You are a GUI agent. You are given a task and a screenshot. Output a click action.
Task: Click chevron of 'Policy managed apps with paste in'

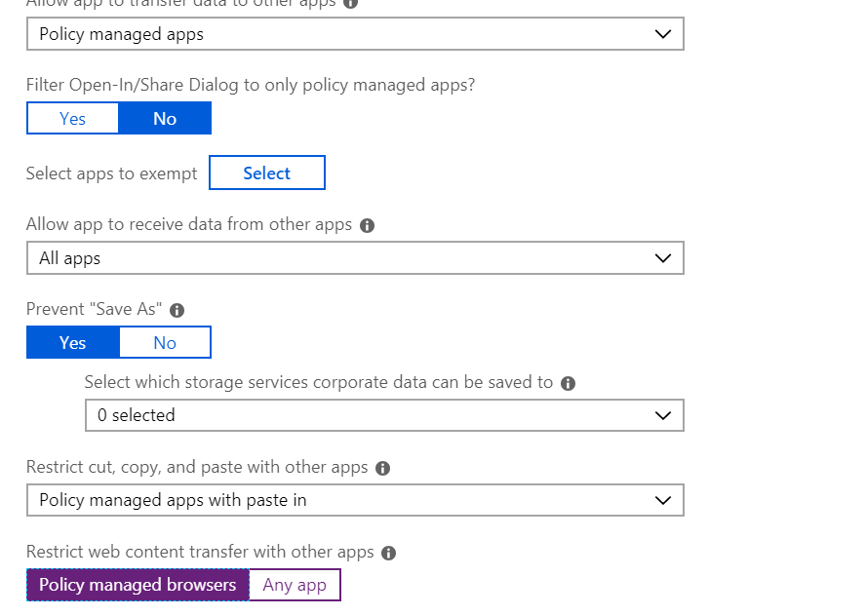tap(663, 500)
